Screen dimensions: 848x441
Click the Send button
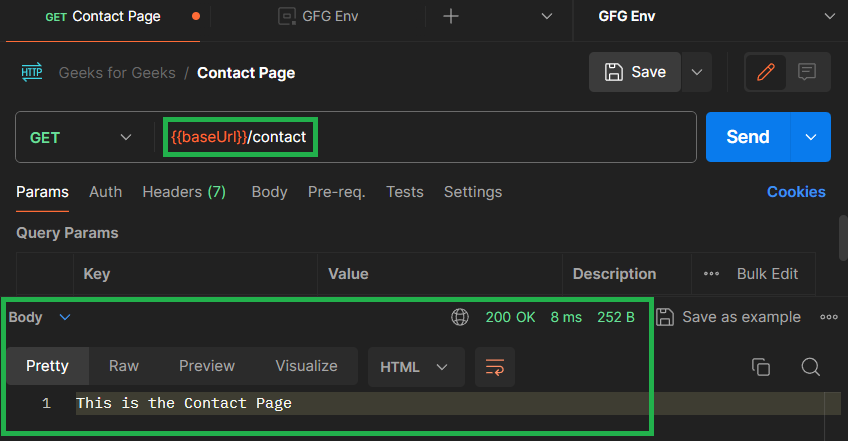click(748, 137)
